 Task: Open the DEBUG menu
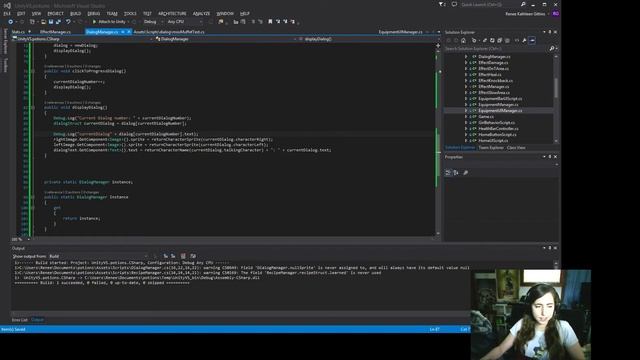pyautogui.click(x=94, y=13)
